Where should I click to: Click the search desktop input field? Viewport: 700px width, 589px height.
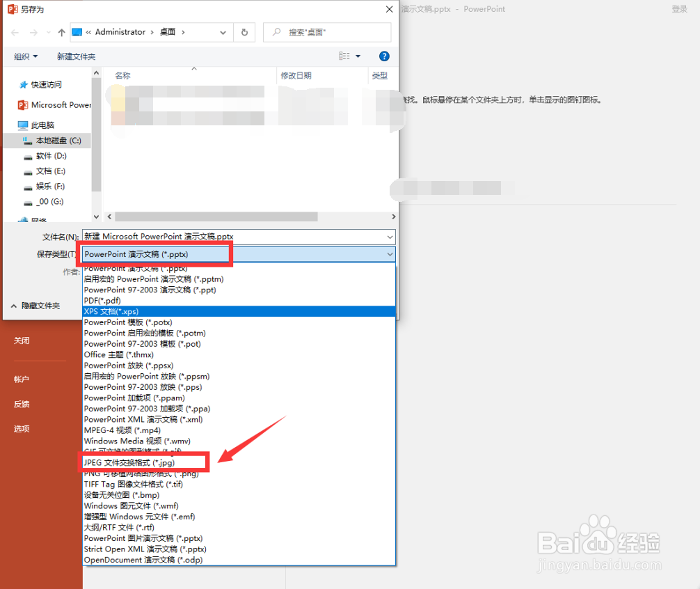[x=327, y=32]
